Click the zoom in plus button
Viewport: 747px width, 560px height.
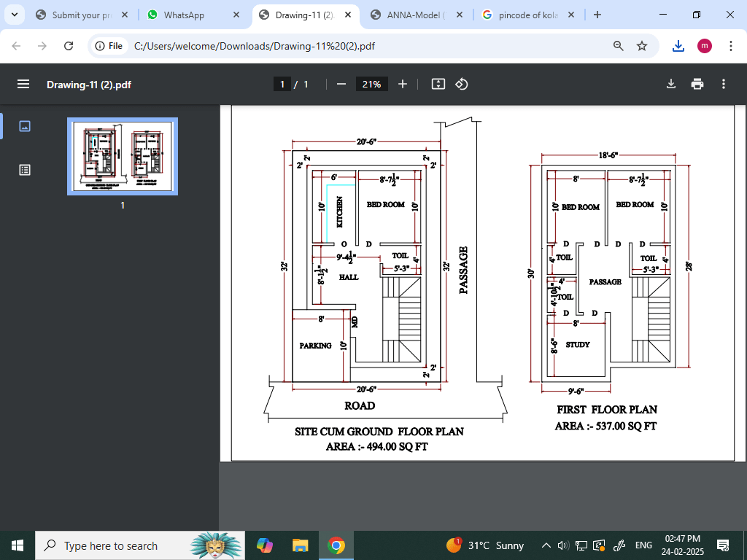click(x=403, y=84)
